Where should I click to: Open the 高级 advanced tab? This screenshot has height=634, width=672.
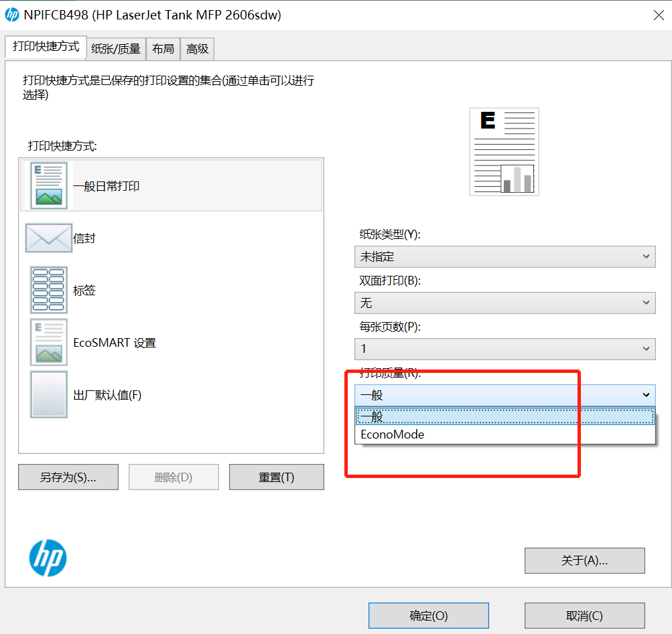(x=196, y=48)
